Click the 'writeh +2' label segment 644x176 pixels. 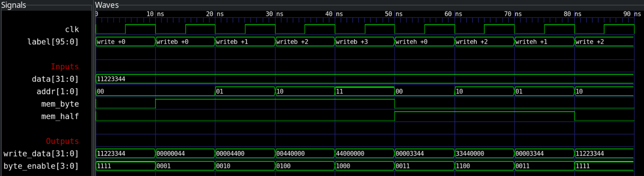(484, 42)
